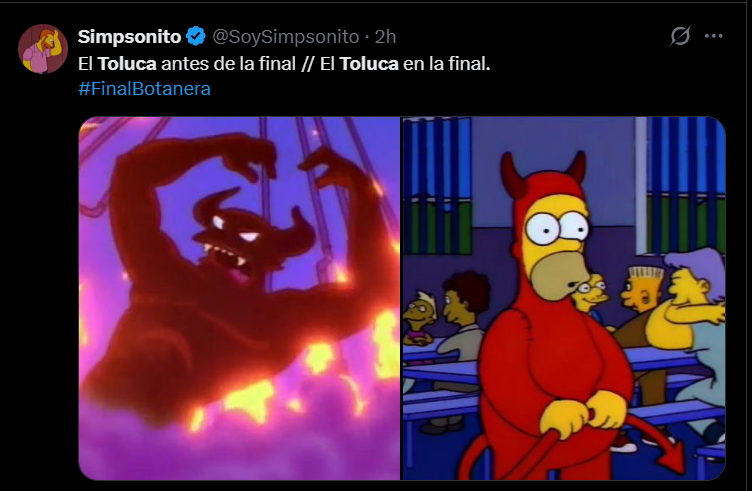
Task: Click the second bold Toluca word
Action: 369,64
